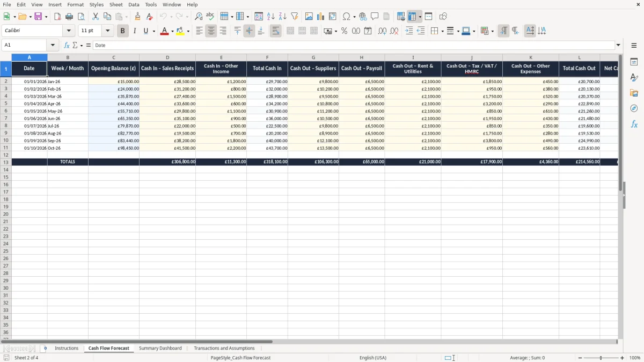Open the Font Color dropdown arrow

[172, 31]
